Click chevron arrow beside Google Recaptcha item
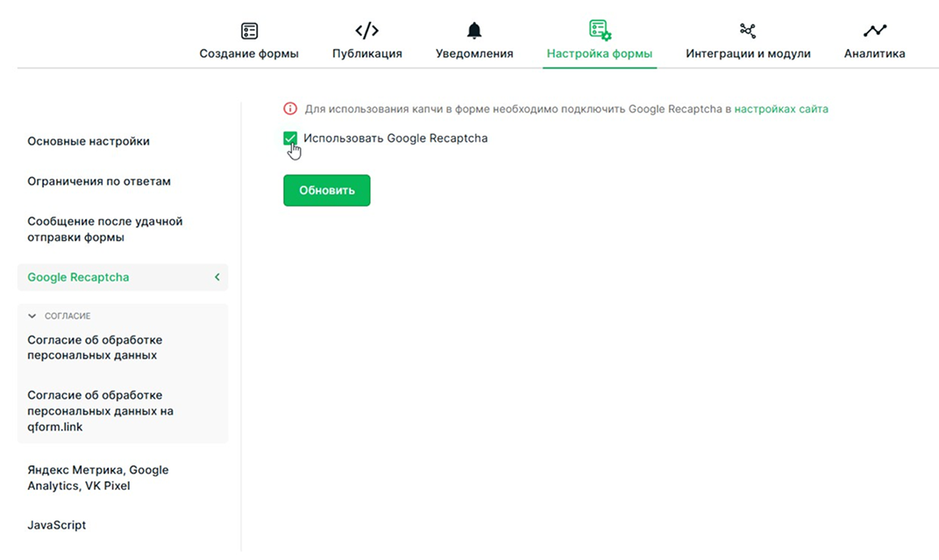Image resolution: width=939 pixels, height=560 pixels. (217, 278)
